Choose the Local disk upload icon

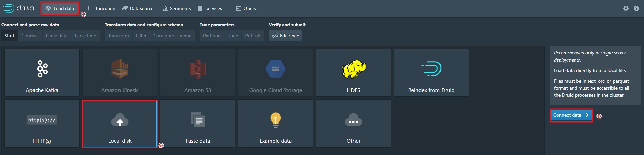click(x=120, y=120)
